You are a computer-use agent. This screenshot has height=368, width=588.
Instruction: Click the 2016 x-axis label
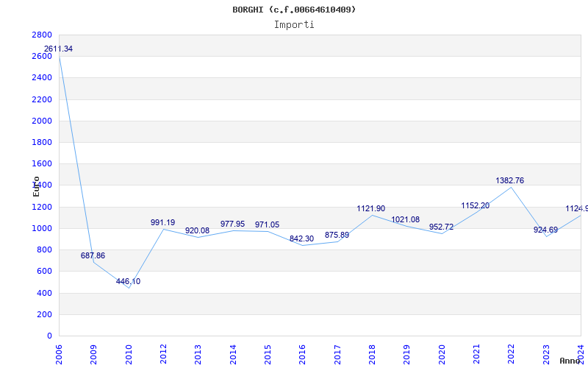point(303,355)
